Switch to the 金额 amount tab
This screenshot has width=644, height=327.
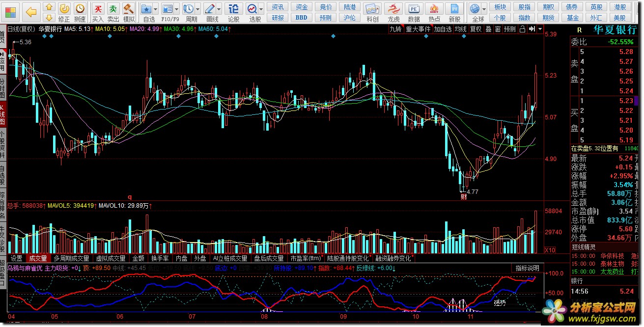coord(139,258)
